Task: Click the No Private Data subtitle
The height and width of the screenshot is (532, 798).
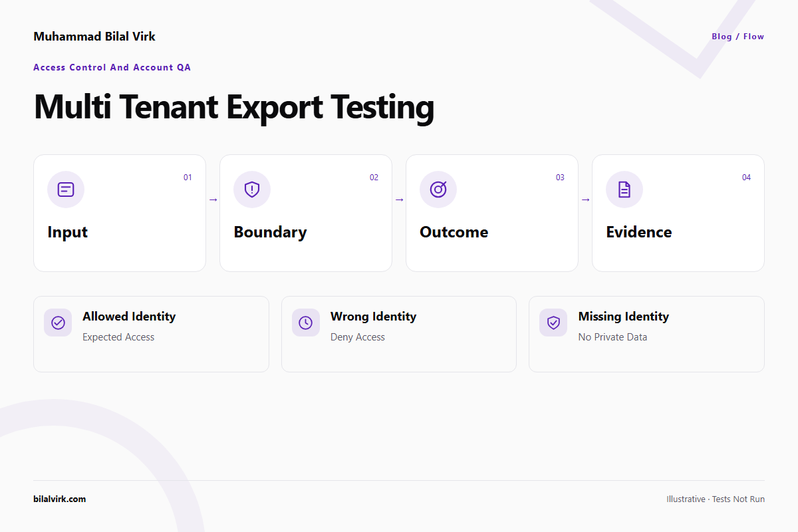Action: tap(612, 337)
